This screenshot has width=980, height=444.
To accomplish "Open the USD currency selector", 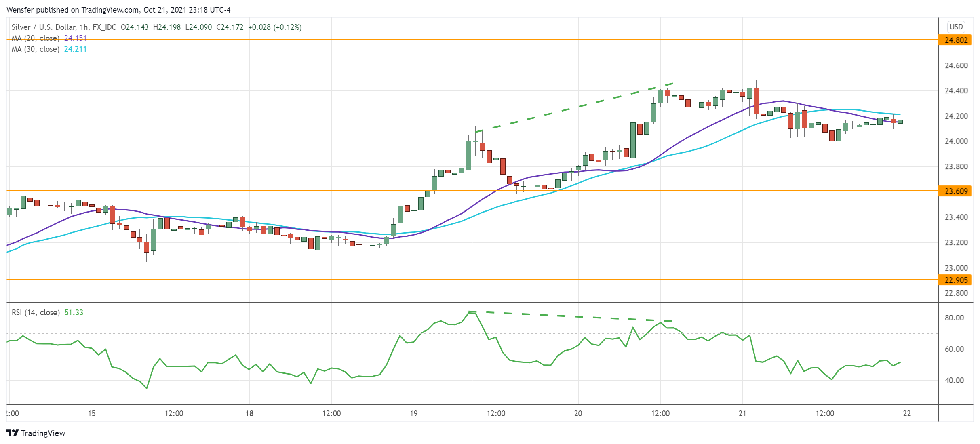I will tap(956, 27).
